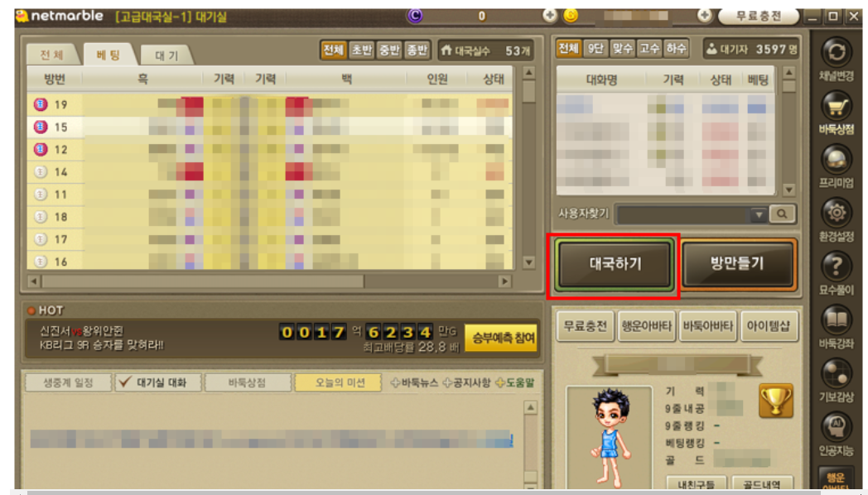The image size is (868, 495).
Task: Switch to the 대기 tab
Action: coord(166,55)
